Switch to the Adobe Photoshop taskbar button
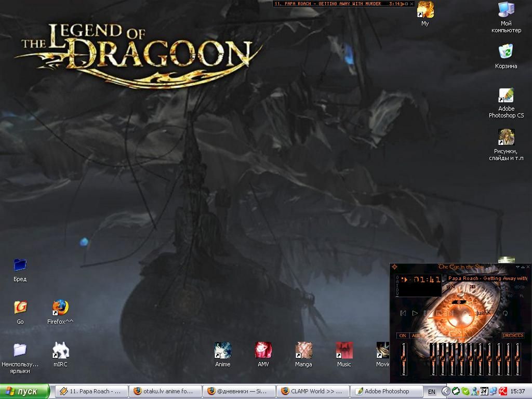Viewport: 532px width, 399px height. click(387, 391)
